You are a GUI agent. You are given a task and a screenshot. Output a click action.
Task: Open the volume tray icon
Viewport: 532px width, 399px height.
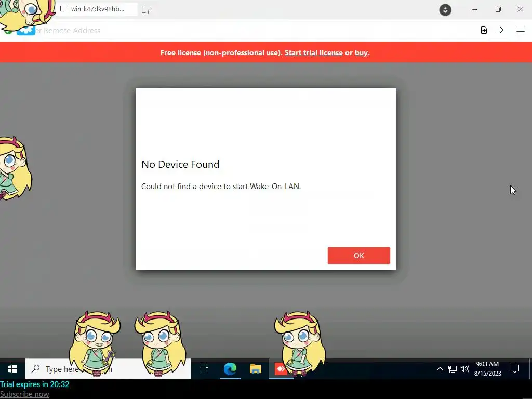click(465, 369)
